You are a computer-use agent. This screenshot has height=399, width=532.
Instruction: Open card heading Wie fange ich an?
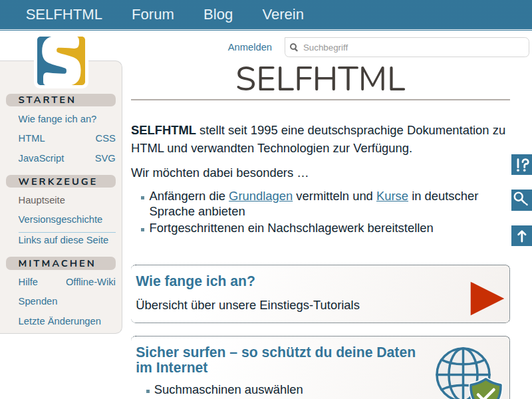pyautogui.click(x=196, y=281)
